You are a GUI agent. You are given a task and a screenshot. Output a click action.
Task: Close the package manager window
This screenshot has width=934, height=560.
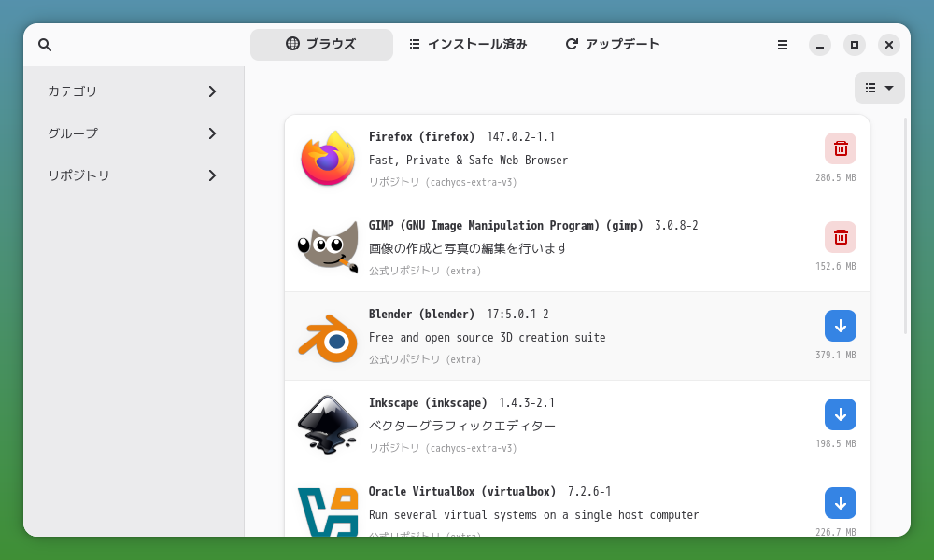point(889,45)
